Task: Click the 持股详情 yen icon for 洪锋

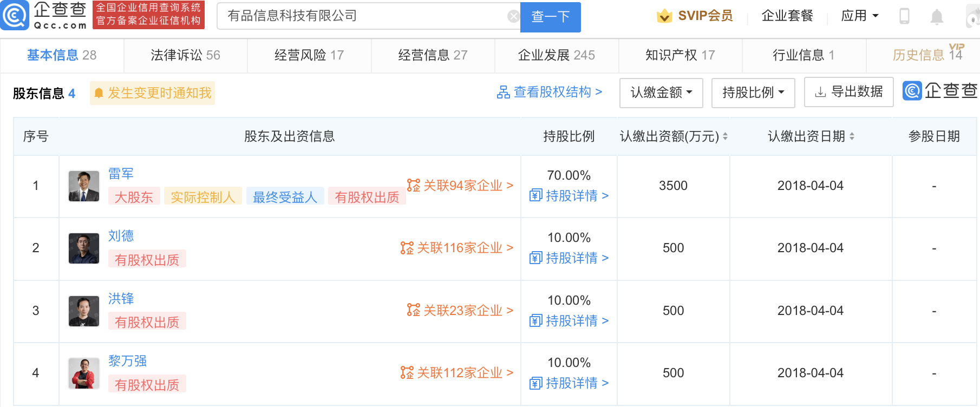Action: 536,320
